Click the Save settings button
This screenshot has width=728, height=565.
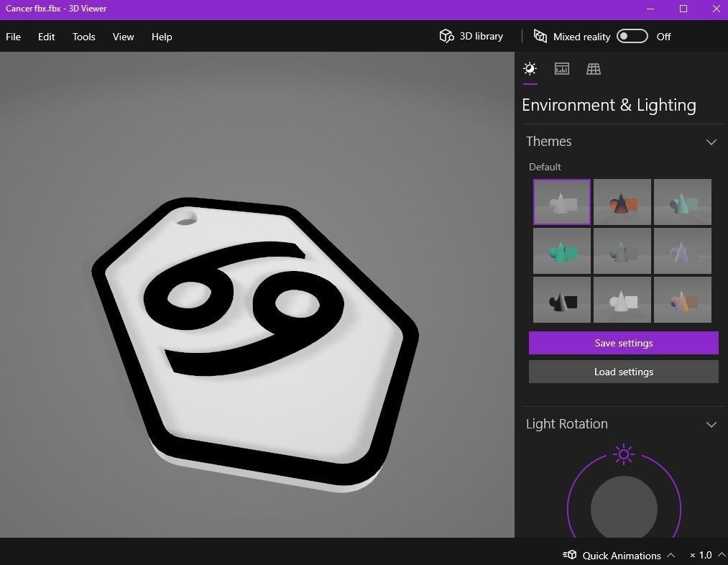click(x=624, y=343)
